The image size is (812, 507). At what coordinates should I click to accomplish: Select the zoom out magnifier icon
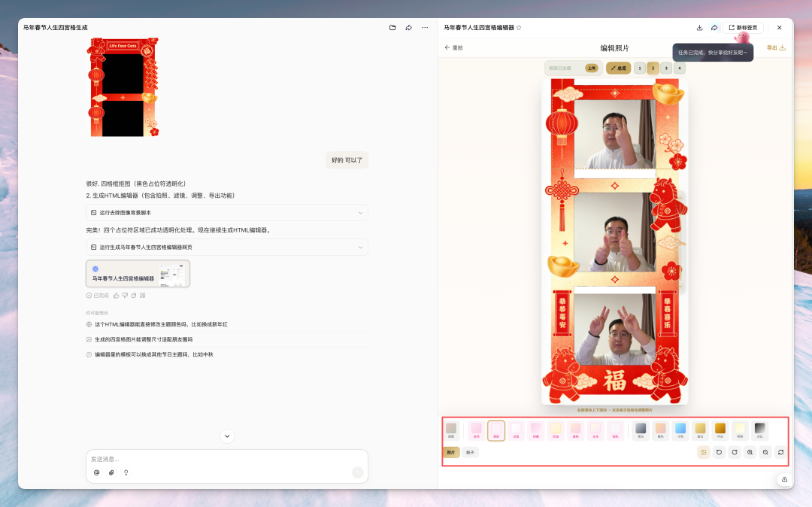[765, 452]
